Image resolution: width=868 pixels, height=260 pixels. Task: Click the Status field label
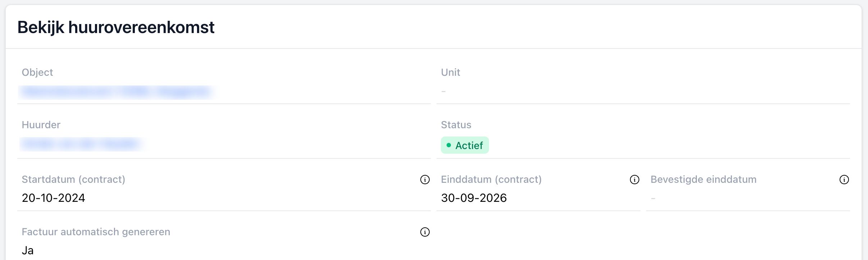click(x=456, y=125)
